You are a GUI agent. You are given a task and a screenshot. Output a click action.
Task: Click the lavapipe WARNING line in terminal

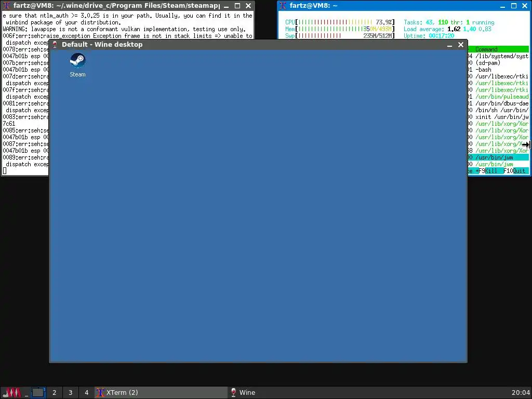coord(124,29)
